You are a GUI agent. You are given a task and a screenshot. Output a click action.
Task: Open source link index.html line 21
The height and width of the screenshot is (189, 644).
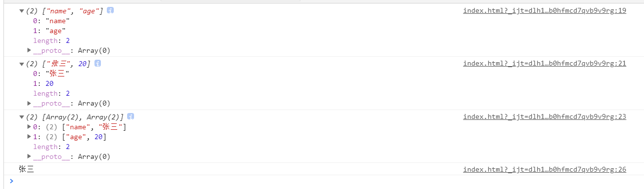pos(545,64)
